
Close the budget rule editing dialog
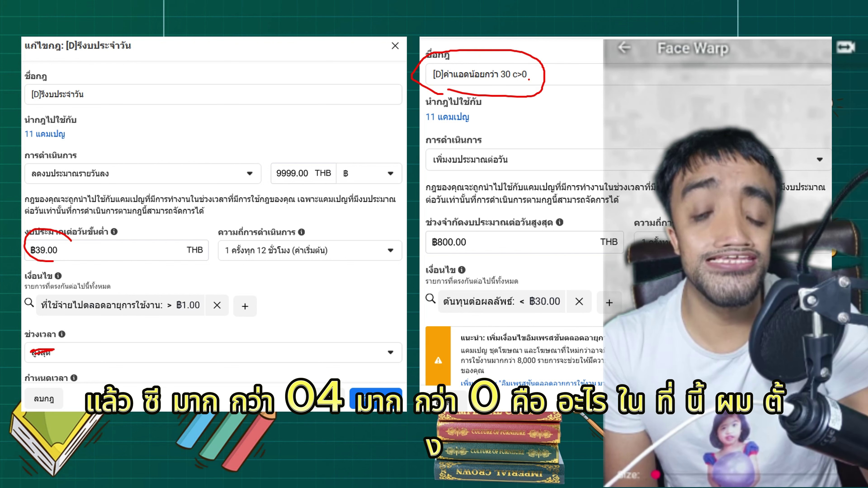click(x=395, y=46)
